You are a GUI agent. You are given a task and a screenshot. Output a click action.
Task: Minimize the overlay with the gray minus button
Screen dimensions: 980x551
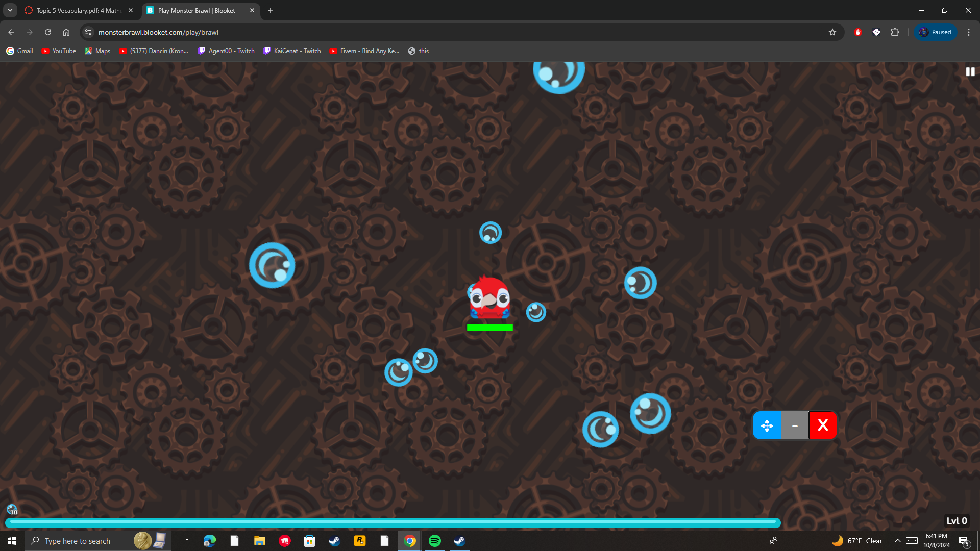point(795,425)
